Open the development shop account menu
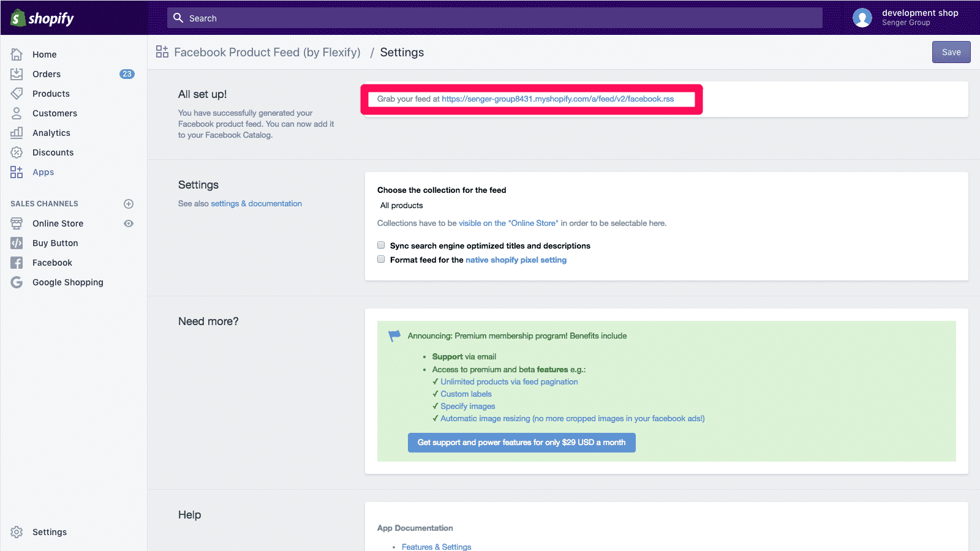This screenshot has height=551, width=980. point(907,18)
